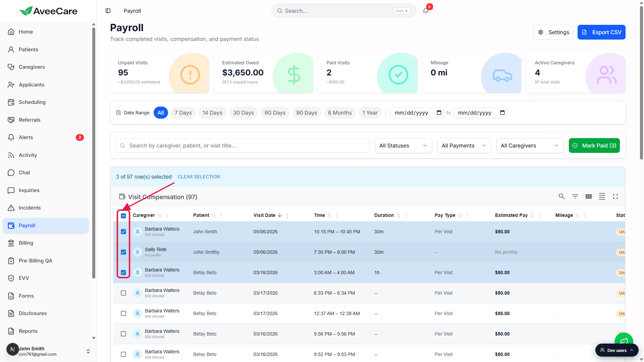This screenshot has width=644, height=362.
Task: Click Export CSV button
Action: [x=601, y=32]
